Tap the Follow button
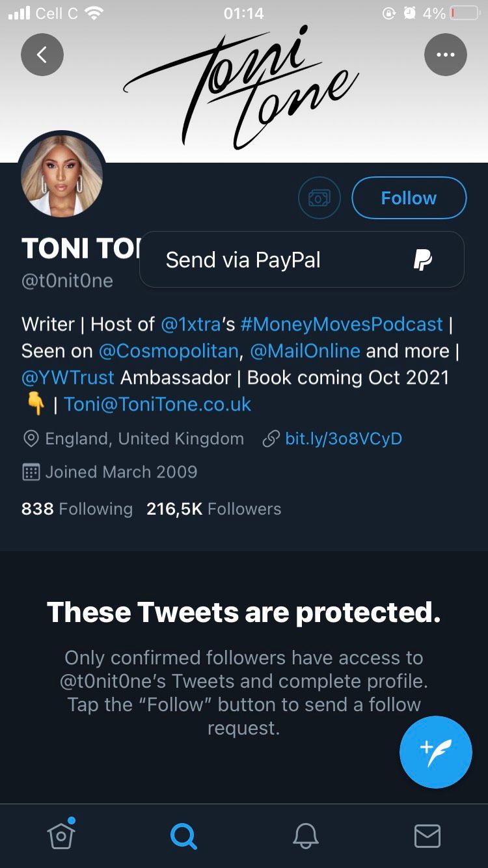 click(409, 197)
